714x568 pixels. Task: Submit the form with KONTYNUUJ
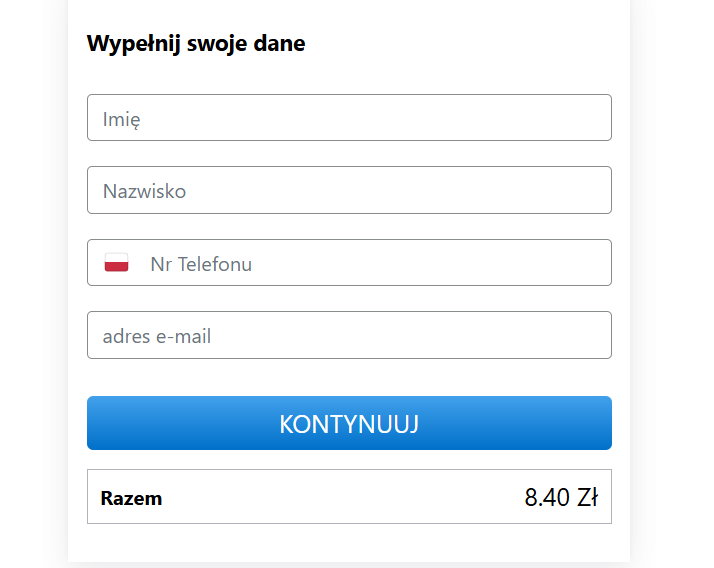click(x=349, y=423)
